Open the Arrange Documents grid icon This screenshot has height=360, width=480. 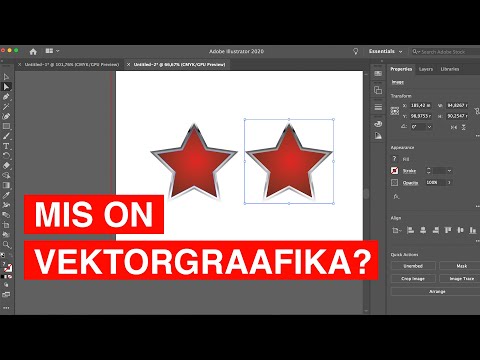pos(49,51)
